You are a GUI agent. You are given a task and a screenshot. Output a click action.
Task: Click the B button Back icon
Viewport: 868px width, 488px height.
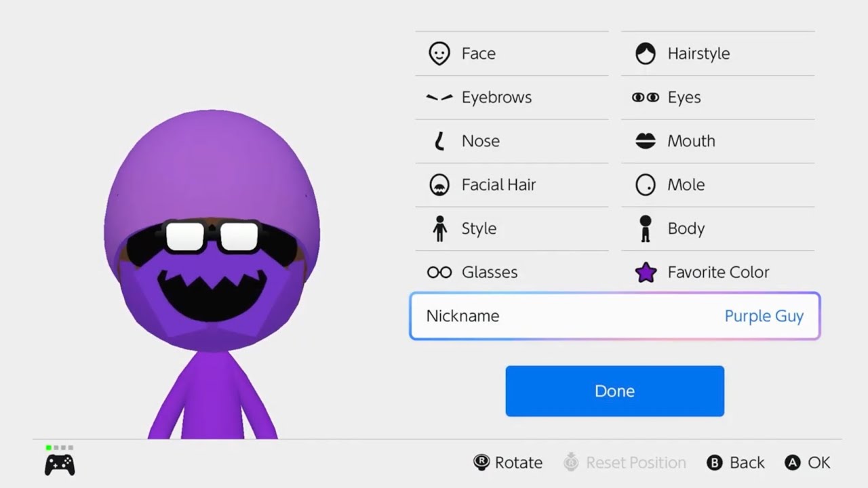[715, 463]
